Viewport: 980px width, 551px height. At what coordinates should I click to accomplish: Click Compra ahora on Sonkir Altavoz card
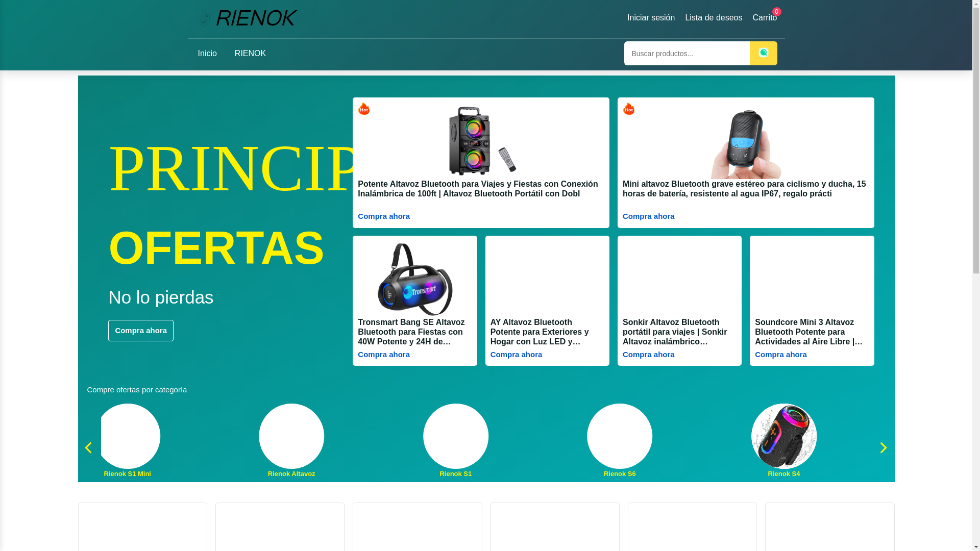point(648,355)
